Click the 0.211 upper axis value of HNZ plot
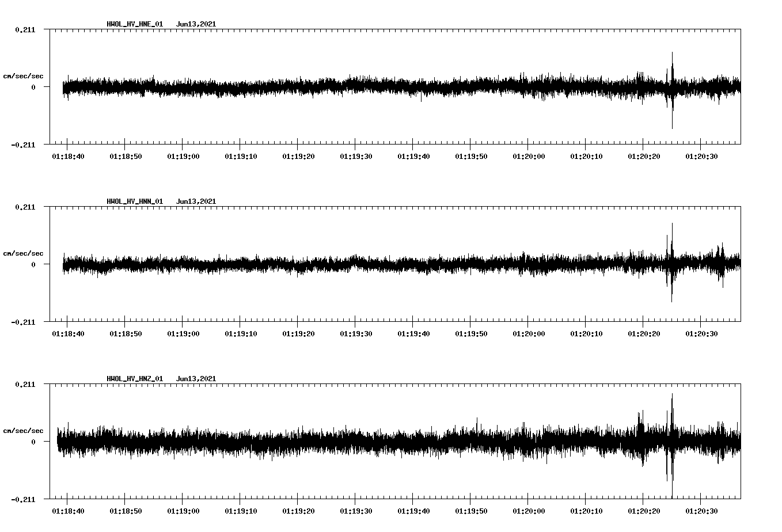 (x=25, y=385)
